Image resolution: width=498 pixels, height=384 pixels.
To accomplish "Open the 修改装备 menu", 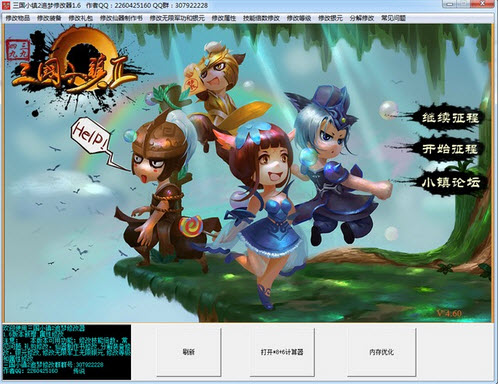I will pos(49,18).
